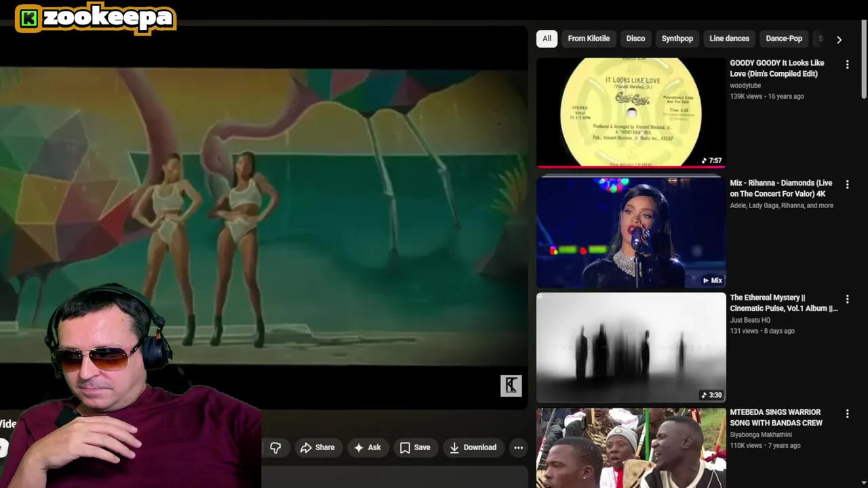Open Rihanna Diamonds mix thumbnail
This screenshot has width=868, height=488.
tap(631, 232)
